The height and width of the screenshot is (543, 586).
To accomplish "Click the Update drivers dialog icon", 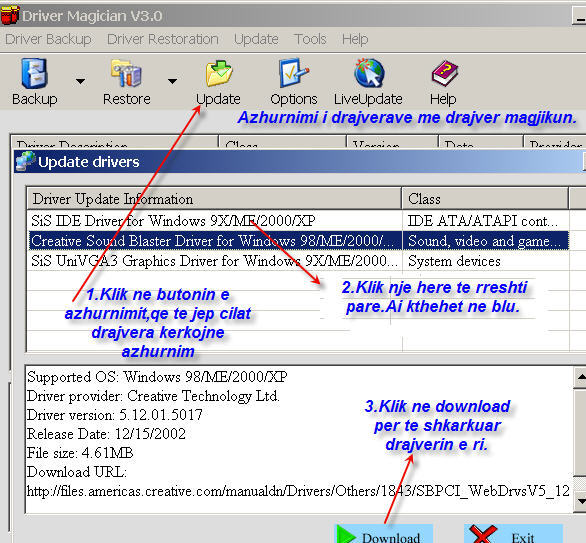I will [25, 161].
